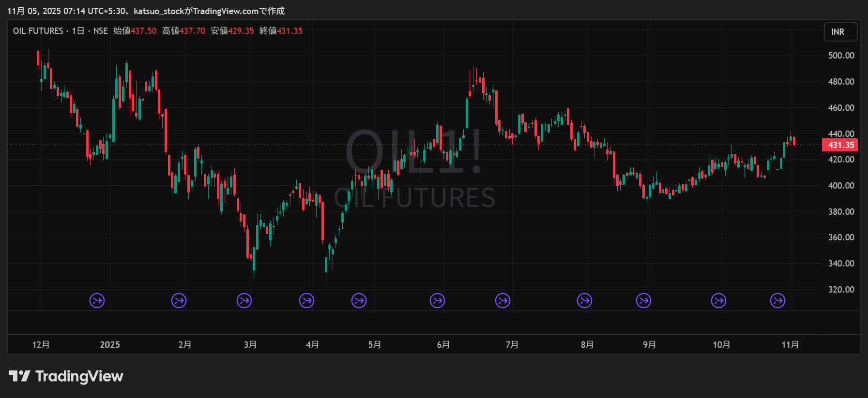The height and width of the screenshot is (398, 868).
Task: Click the rollover marker just before 5月
Action: [x=359, y=301]
